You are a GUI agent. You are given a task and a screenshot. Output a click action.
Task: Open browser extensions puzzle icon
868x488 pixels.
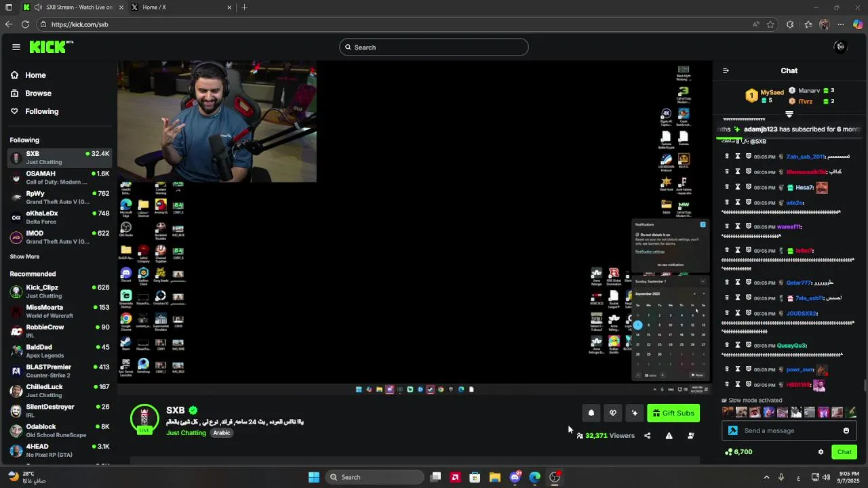tap(790, 24)
